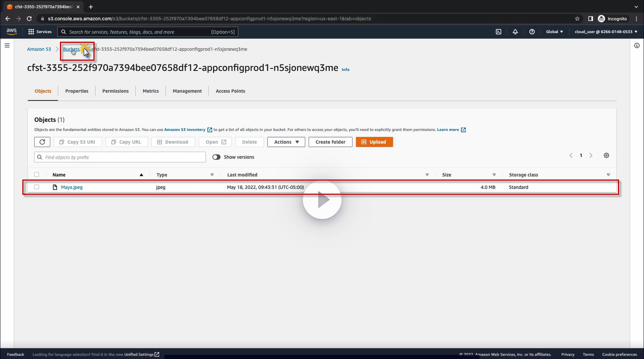644x359 pixels.
Task: Click the Copy S3 URI button
Action: pos(77,142)
